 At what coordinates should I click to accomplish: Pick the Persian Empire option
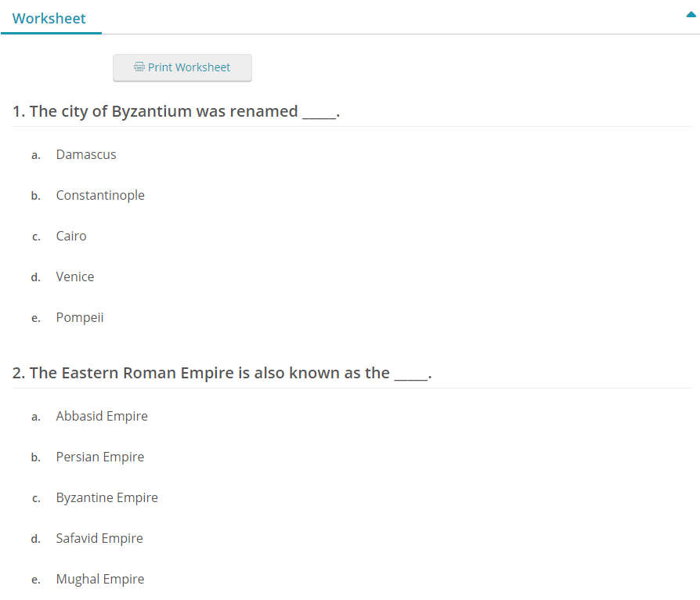(100, 457)
